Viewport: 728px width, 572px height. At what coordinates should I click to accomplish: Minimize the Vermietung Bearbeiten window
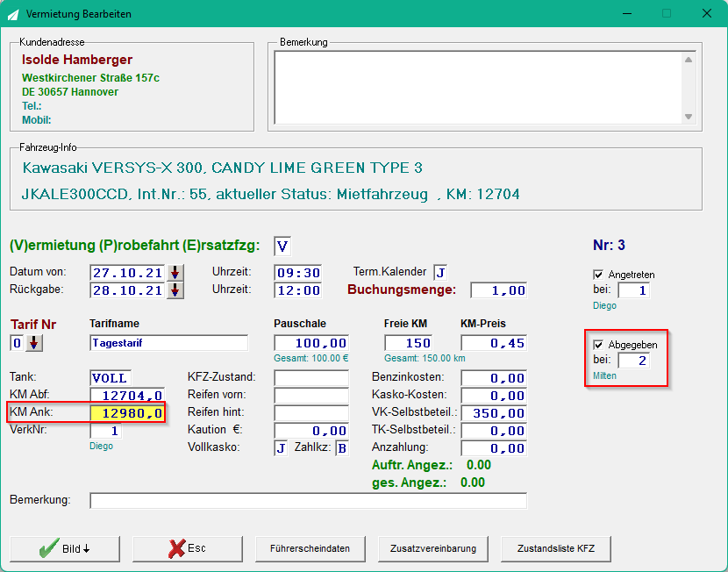(x=627, y=13)
